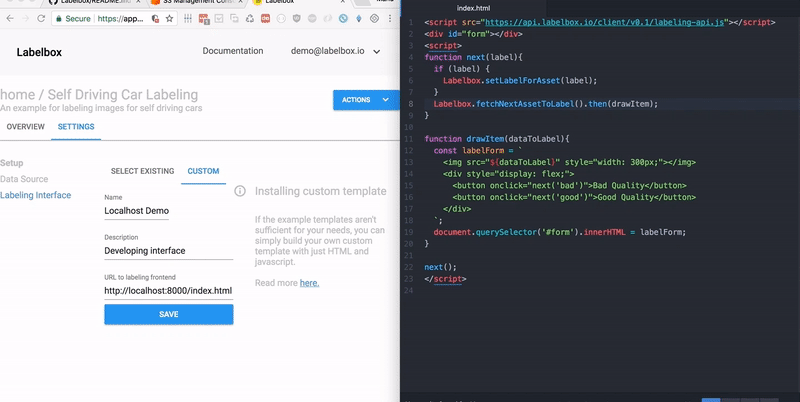Click the diamond-in-circle extension icon

[374, 19]
